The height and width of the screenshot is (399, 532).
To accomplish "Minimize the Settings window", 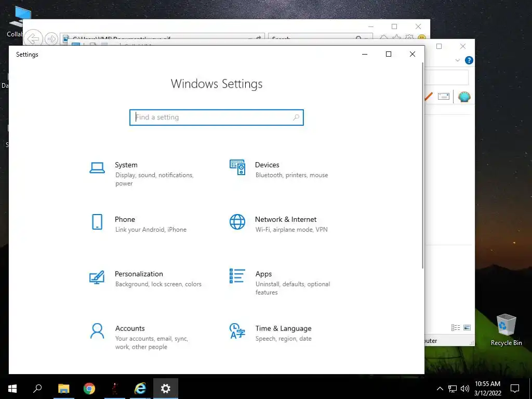I will coord(365,54).
